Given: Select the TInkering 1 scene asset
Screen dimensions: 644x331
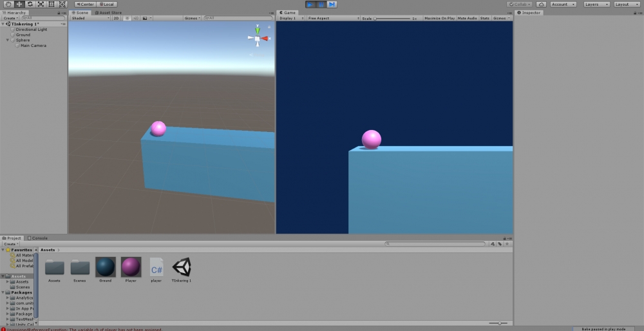Looking at the screenshot, I should pos(182,270).
